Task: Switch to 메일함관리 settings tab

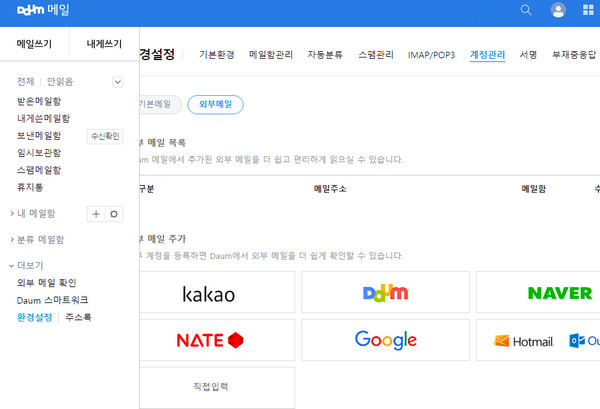Action: pyautogui.click(x=271, y=55)
